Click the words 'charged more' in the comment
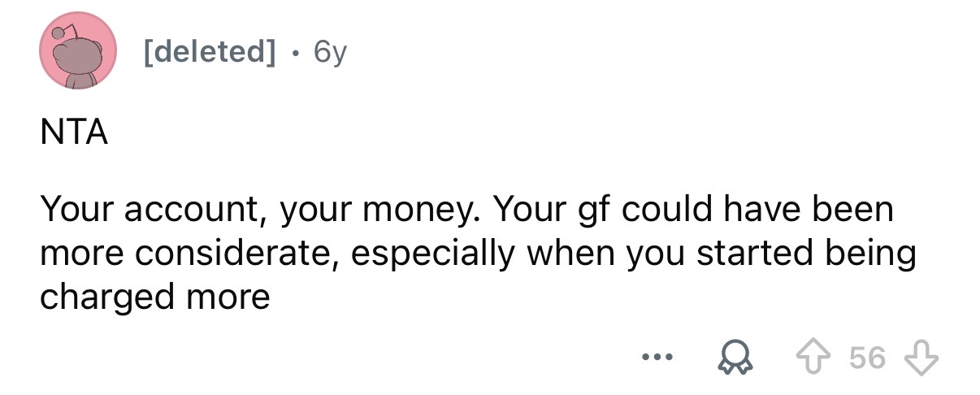980x395 pixels. (x=154, y=297)
